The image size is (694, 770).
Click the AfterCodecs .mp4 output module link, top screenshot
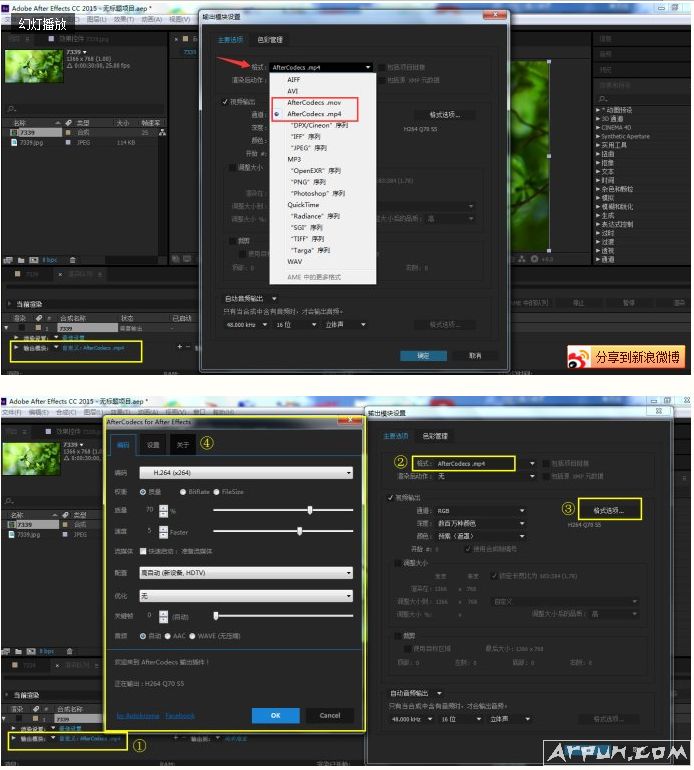93,348
